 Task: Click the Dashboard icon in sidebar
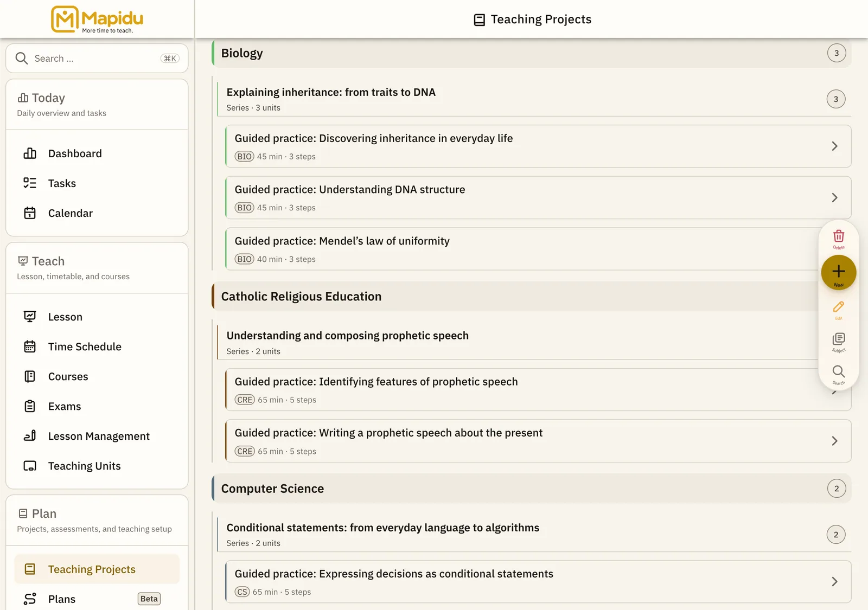(30, 153)
